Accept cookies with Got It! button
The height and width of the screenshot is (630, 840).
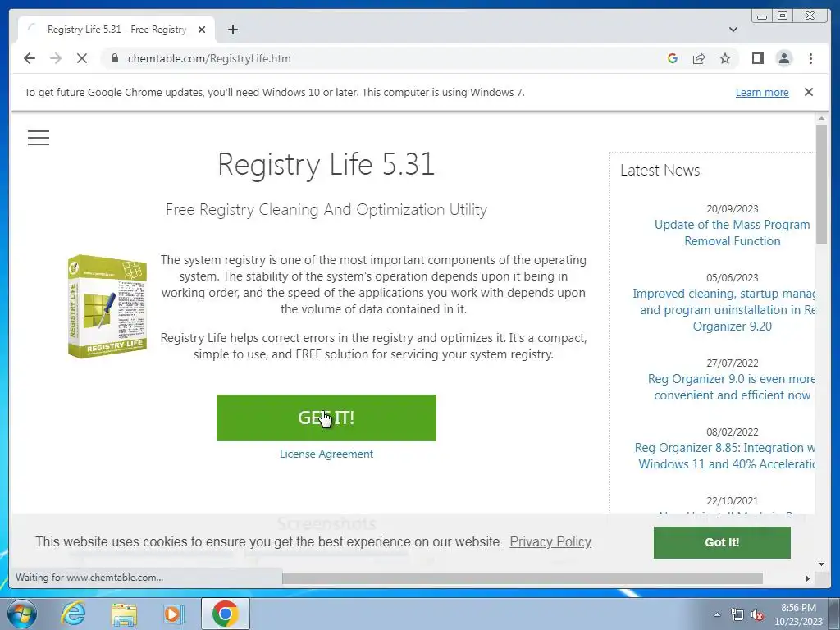pyautogui.click(x=722, y=542)
